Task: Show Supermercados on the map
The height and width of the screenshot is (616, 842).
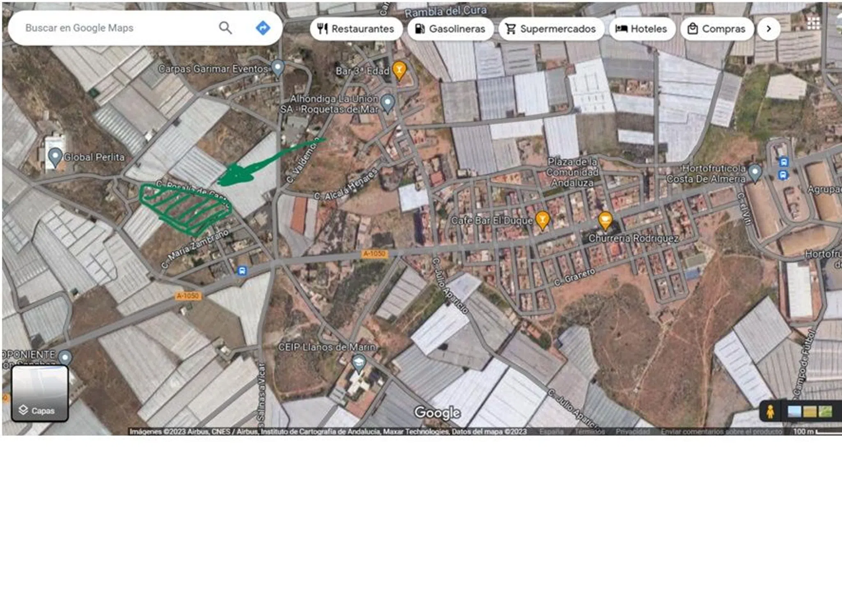Action: [551, 29]
